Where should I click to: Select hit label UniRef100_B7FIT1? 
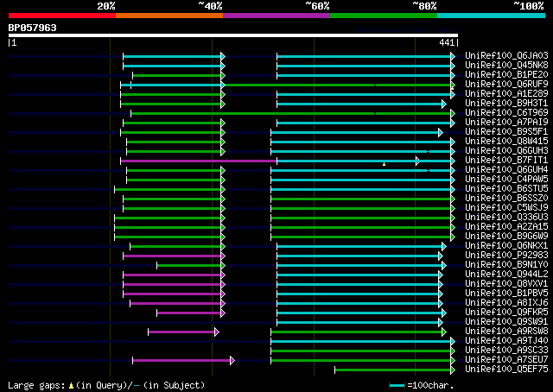point(506,160)
